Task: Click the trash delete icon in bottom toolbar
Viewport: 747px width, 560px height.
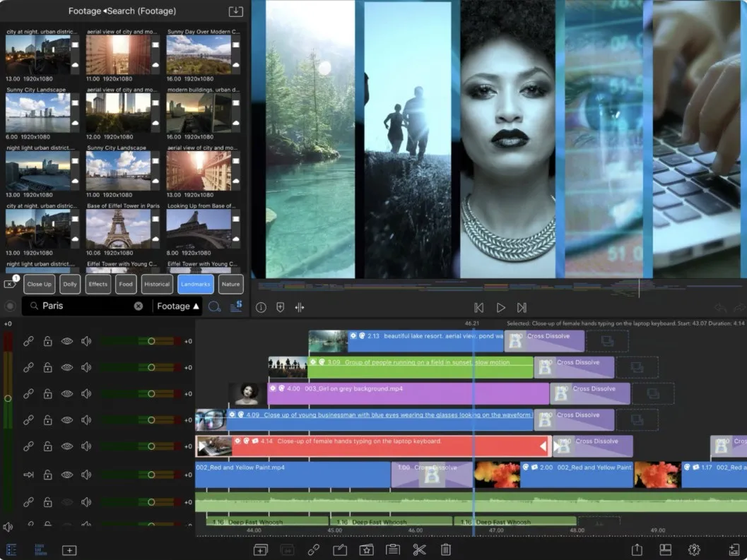Action: tap(445, 549)
